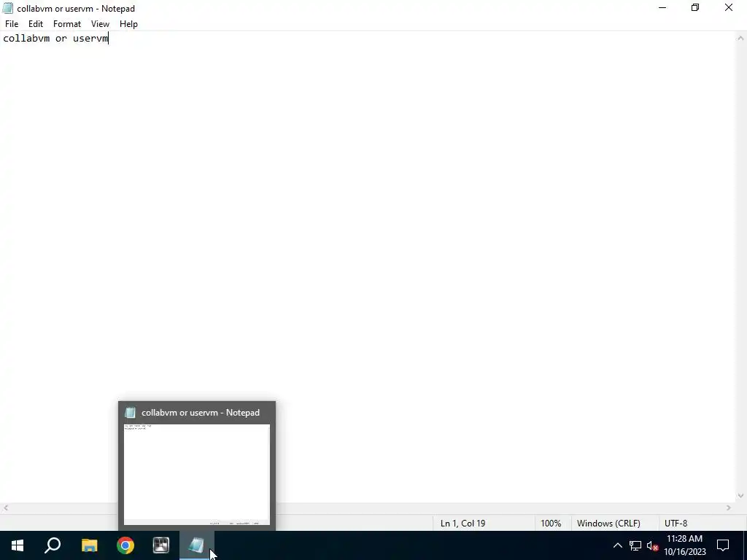Open the Action Center notifications icon
This screenshot has width=747, height=560.
tap(723, 545)
